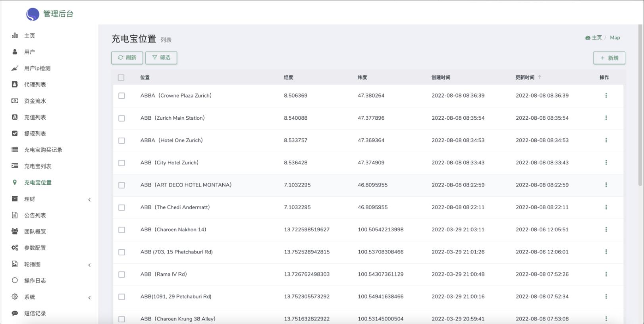Click the admin panel logo icon
Image resolution: width=644 pixels, height=324 pixels.
point(33,14)
